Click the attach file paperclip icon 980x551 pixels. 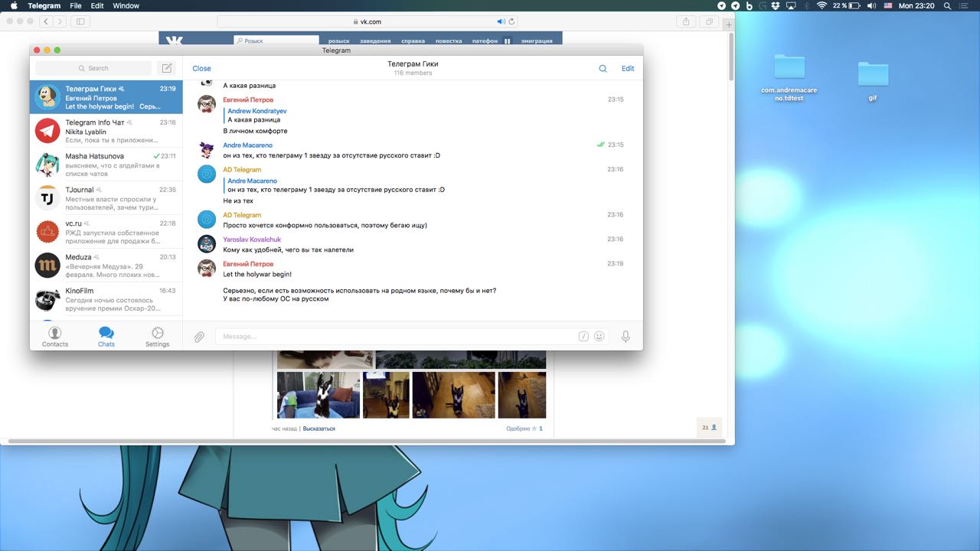[199, 337]
